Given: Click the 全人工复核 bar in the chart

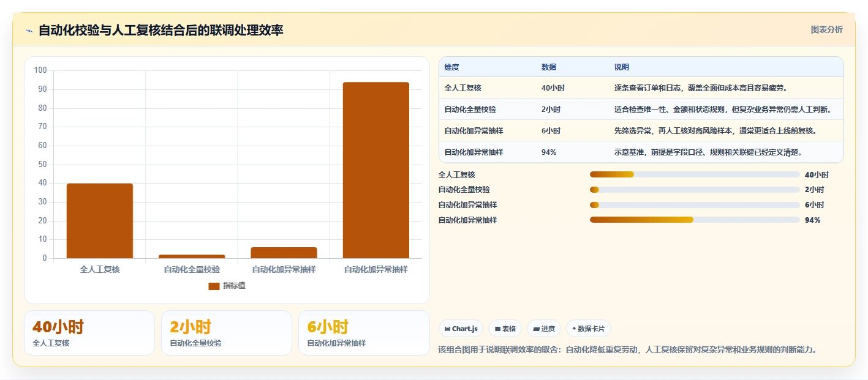Looking at the screenshot, I should (x=100, y=221).
